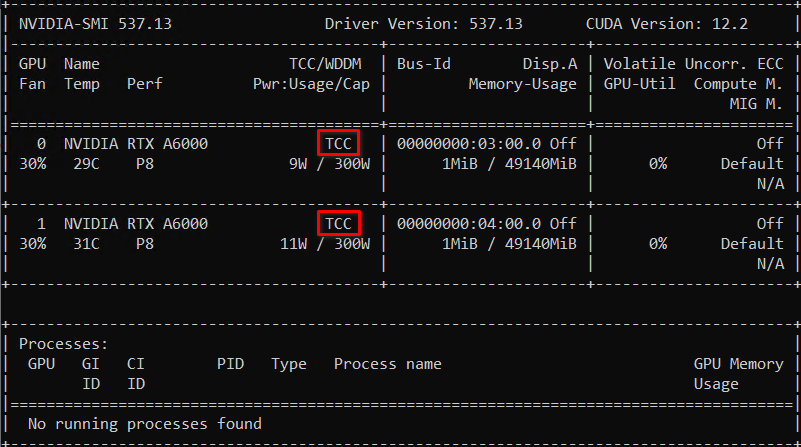Image resolution: width=801 pixels, height=447 pixels.
Task: Click the Processes: section heading
Action: (63, 344)
